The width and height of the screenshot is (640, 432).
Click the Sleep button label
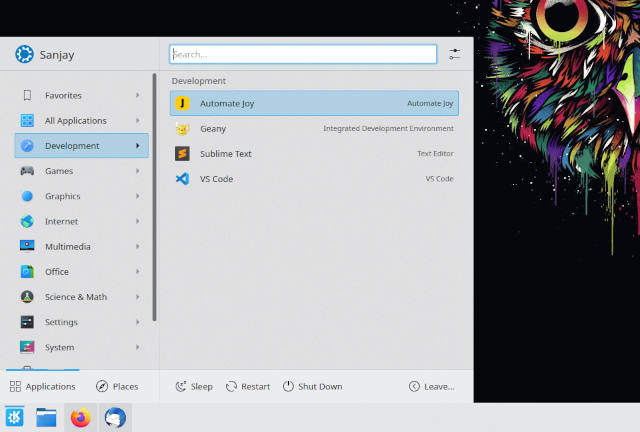click(202, 387)
